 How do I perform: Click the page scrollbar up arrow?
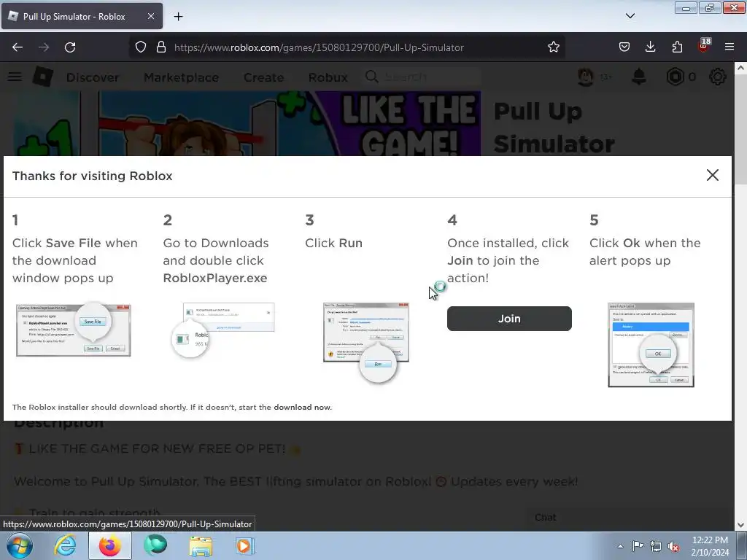point(740,68)
